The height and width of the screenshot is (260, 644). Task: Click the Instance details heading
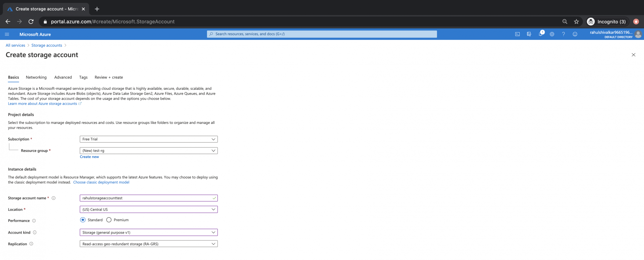point(22,169)
